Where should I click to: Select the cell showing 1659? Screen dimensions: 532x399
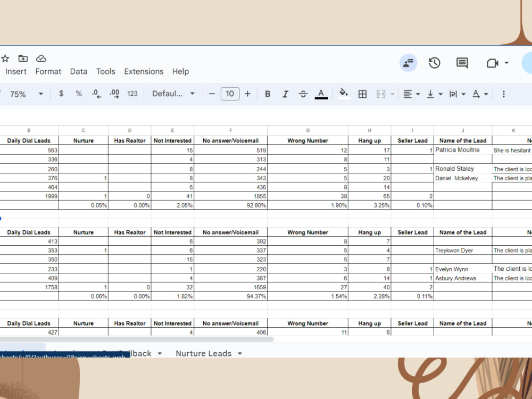[x=231, y=287]
